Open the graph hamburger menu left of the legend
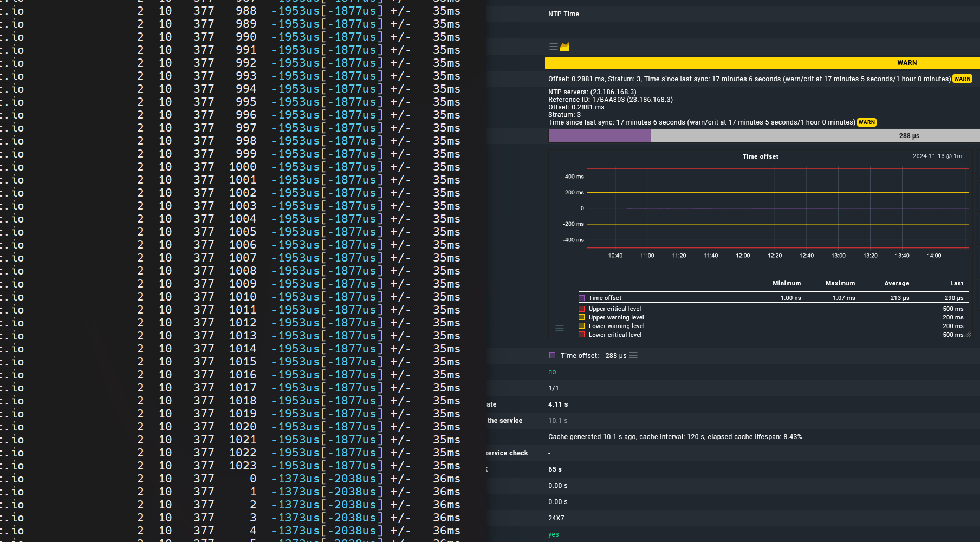Screen dimensions: 980x542 (x=560, y=328)
